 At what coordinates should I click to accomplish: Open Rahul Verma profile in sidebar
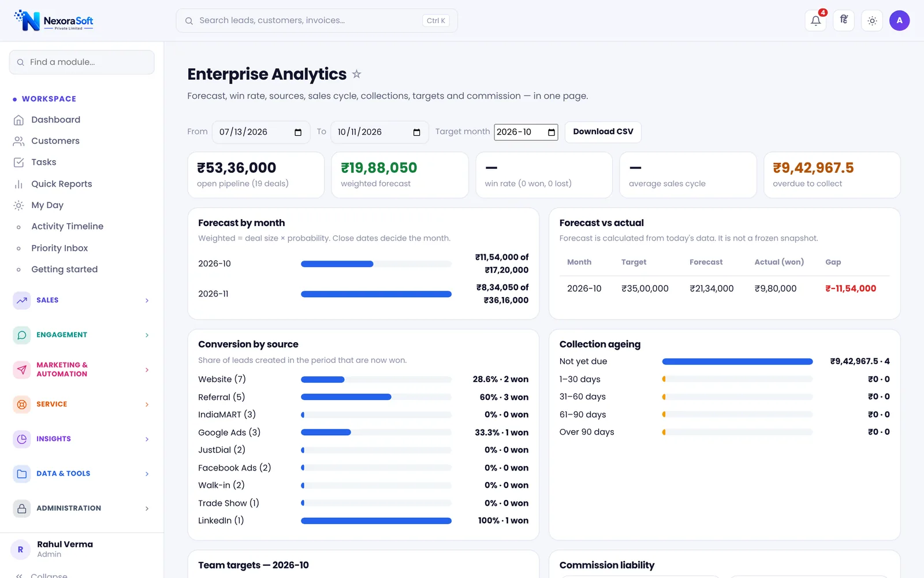(x=81, y=549)
